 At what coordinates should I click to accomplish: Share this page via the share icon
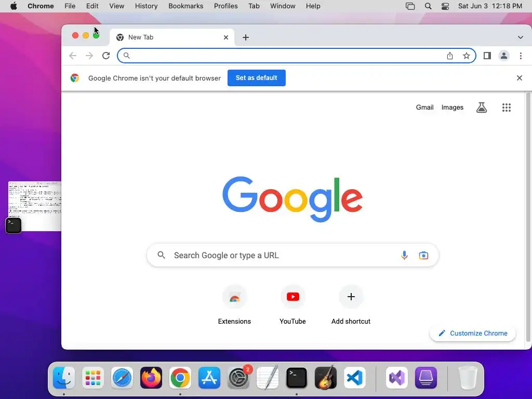pyautogui.click(x=450, y=56)
